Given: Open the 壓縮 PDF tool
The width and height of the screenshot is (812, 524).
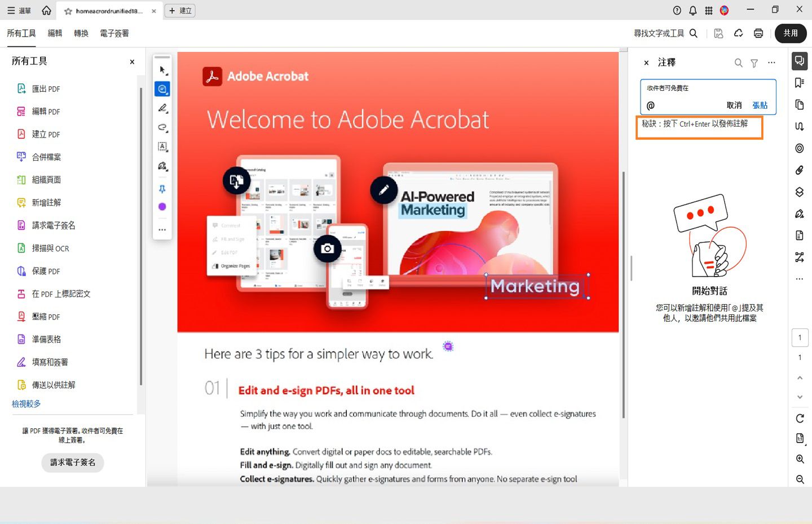Looking at the screenshot, I should coord(38,317).
